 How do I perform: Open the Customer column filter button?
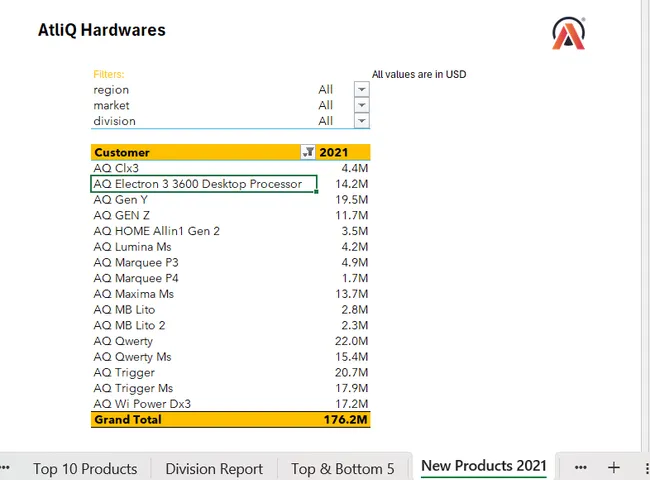(308, 152)
